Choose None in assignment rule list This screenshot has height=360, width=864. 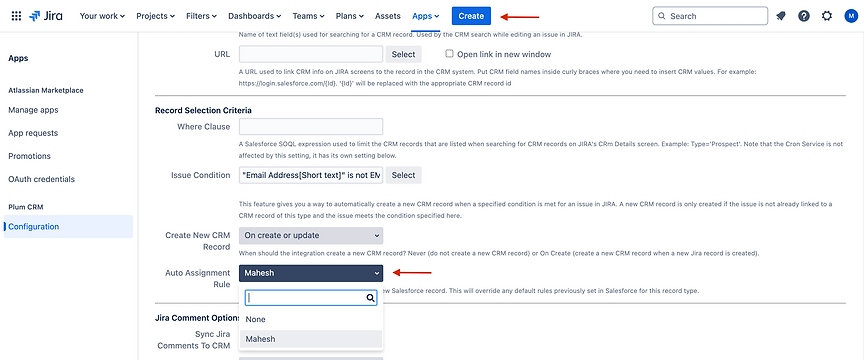(x=311, y=319)
